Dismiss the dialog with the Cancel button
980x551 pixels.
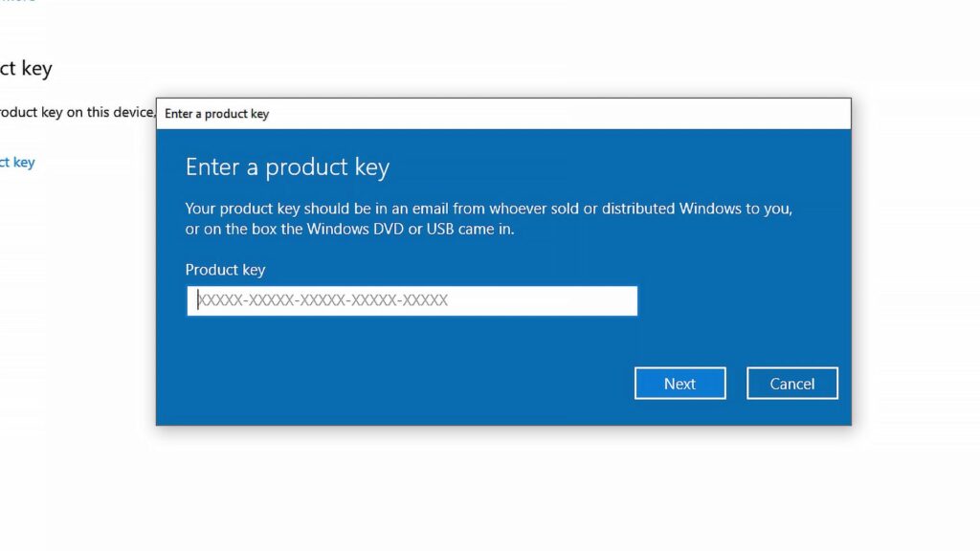pos(791,383)
